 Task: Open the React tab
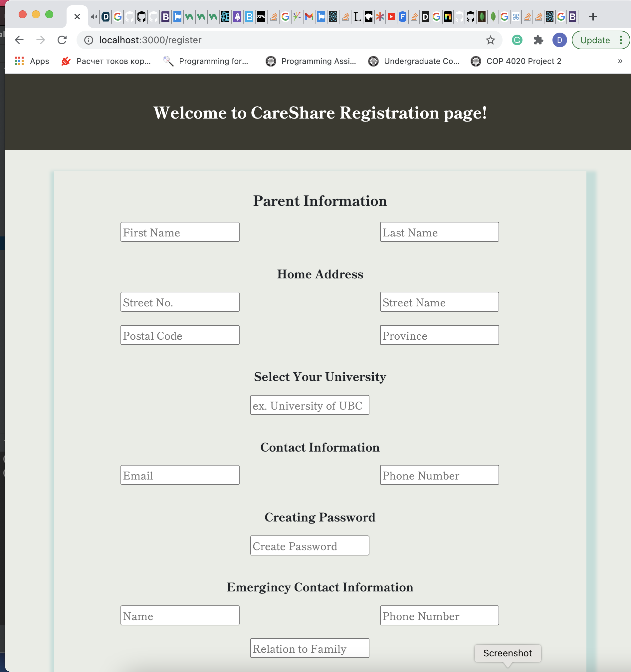pyautogui.click(x=550, y=16)
